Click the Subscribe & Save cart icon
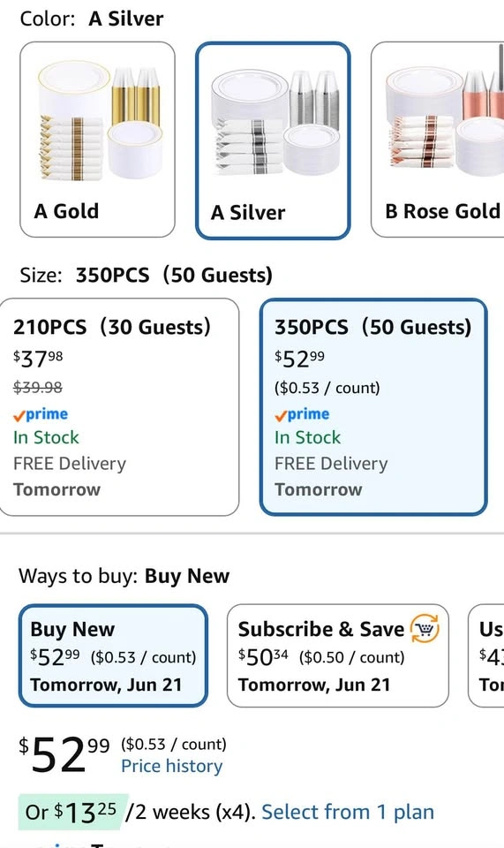Image resolution: width=504 pixels, height=848 pixels. [x=425, y=629]
